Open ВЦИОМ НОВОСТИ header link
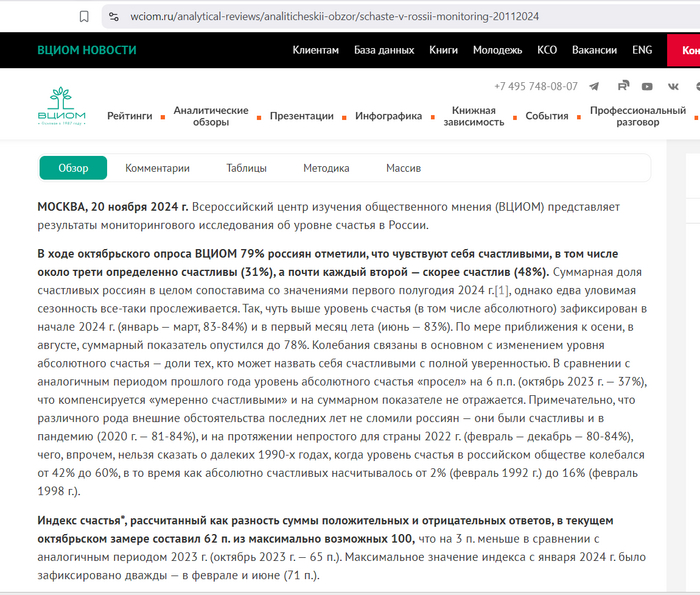This screenshot has width=700, height=595. 87,50
